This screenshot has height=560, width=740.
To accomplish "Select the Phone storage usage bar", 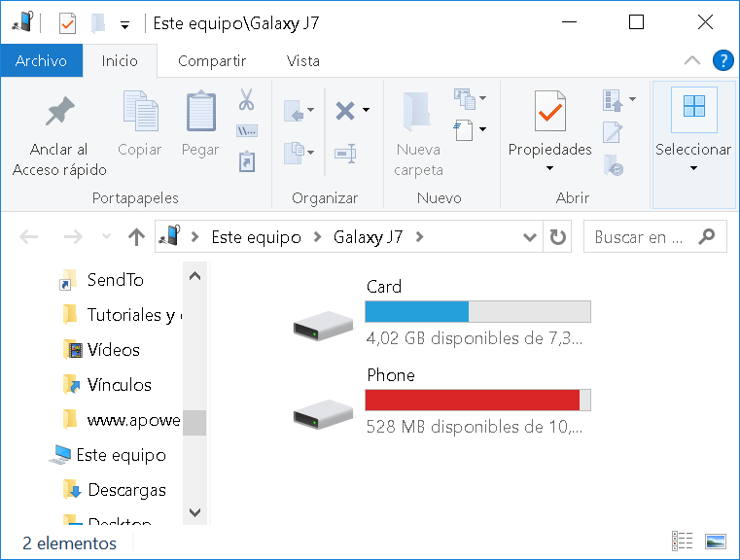I will click(x=477, y=400).
